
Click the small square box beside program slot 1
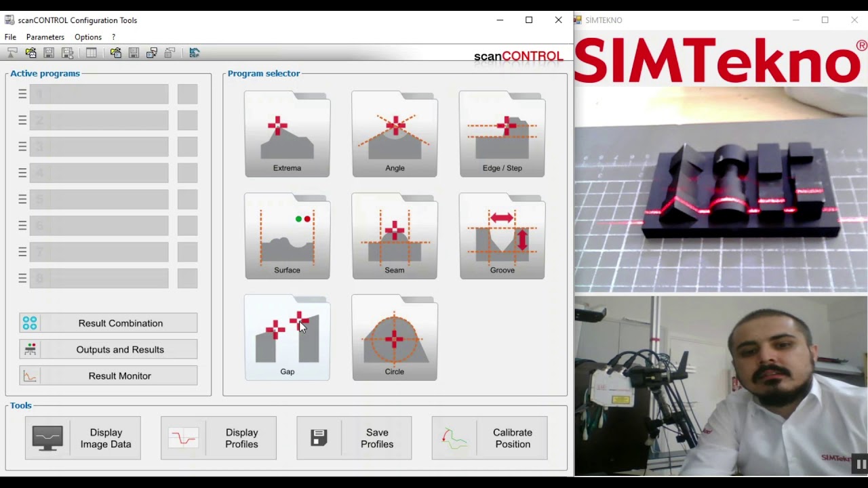click(188, 94)
